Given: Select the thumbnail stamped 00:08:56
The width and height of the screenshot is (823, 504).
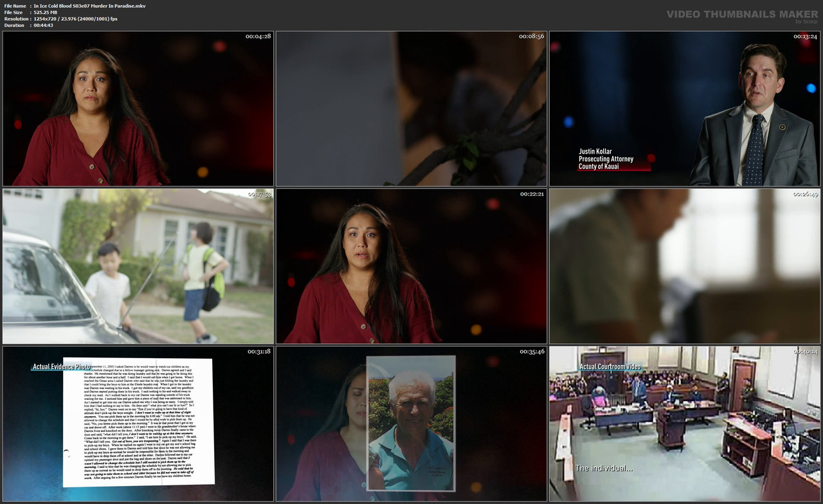Looking at the screenshot, I should (411, 109).
